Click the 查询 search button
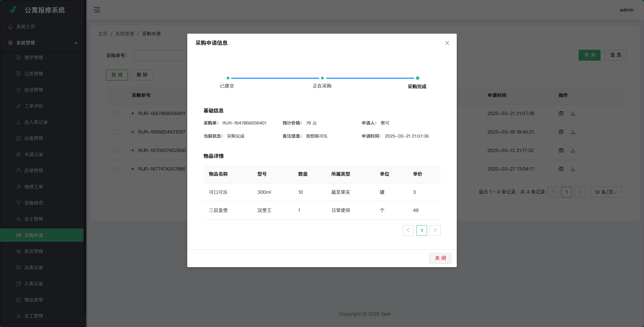644x327 pixels. (x=589, y=55)
